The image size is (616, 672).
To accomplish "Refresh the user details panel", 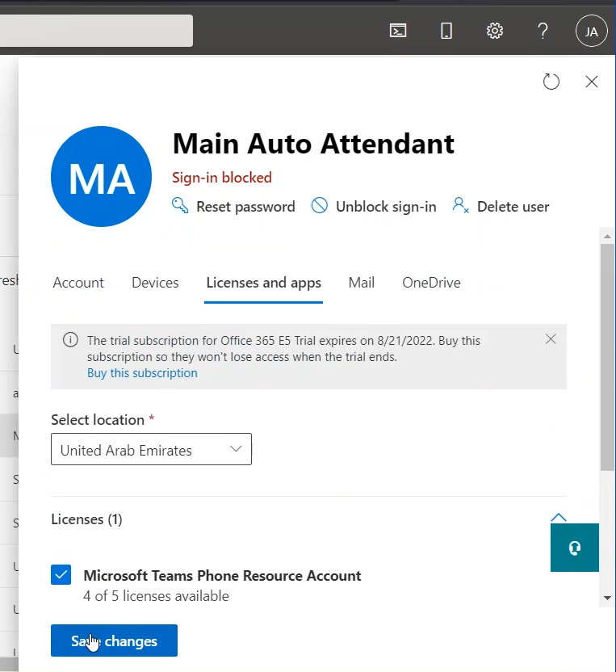I will click(551, 82).
